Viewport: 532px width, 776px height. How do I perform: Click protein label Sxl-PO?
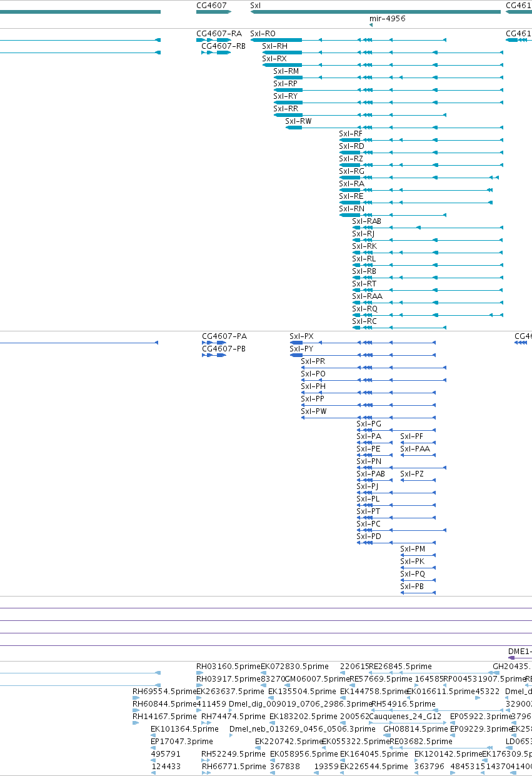pyautogui.click(x=313, y=374)
